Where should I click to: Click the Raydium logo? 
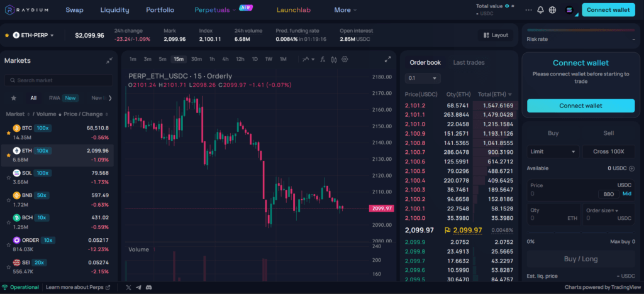pyautogui.click(x=26, y=10)
